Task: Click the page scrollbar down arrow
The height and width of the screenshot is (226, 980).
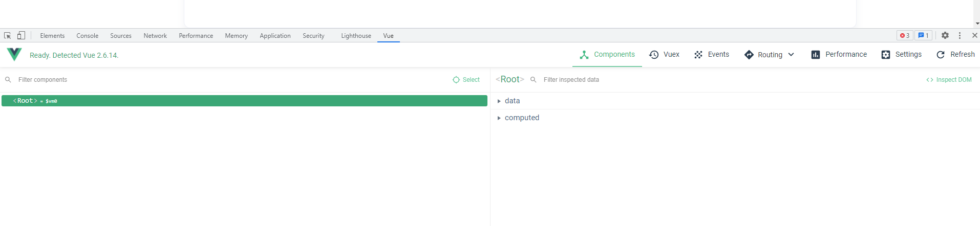Action: [x=977, y=24]
